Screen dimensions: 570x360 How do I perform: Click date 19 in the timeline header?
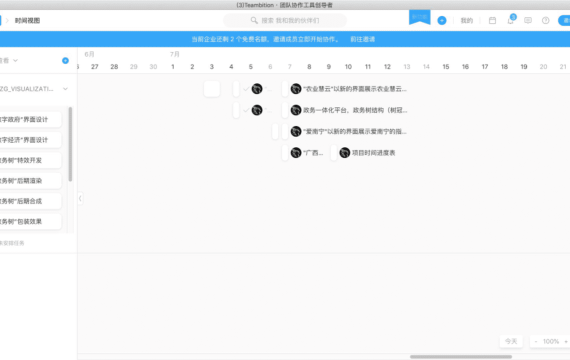click(524, 67)
